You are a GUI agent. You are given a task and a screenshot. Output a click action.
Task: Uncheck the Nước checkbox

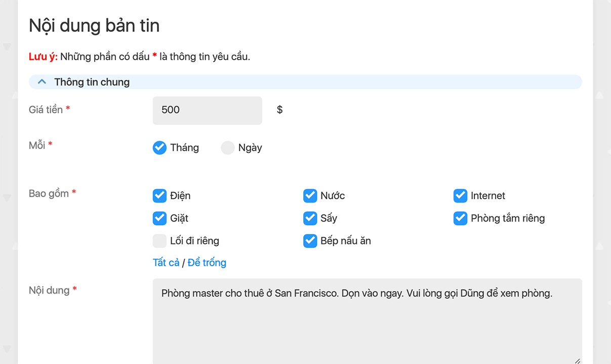point(310,196)
